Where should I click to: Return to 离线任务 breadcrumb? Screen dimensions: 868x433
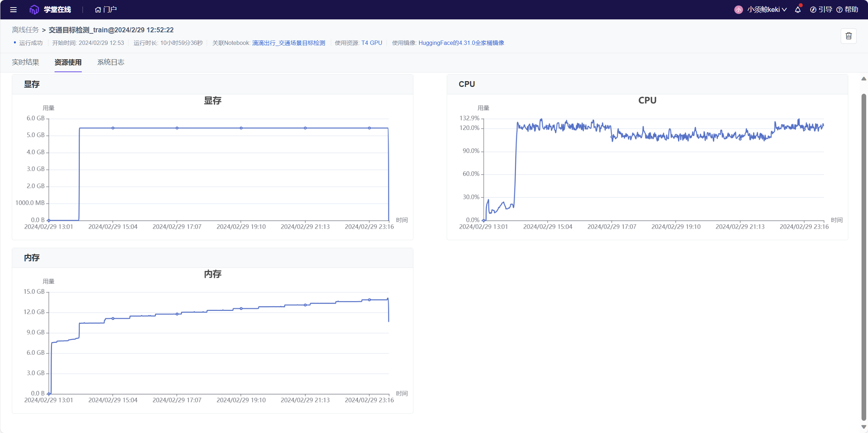tap(25, 30)
